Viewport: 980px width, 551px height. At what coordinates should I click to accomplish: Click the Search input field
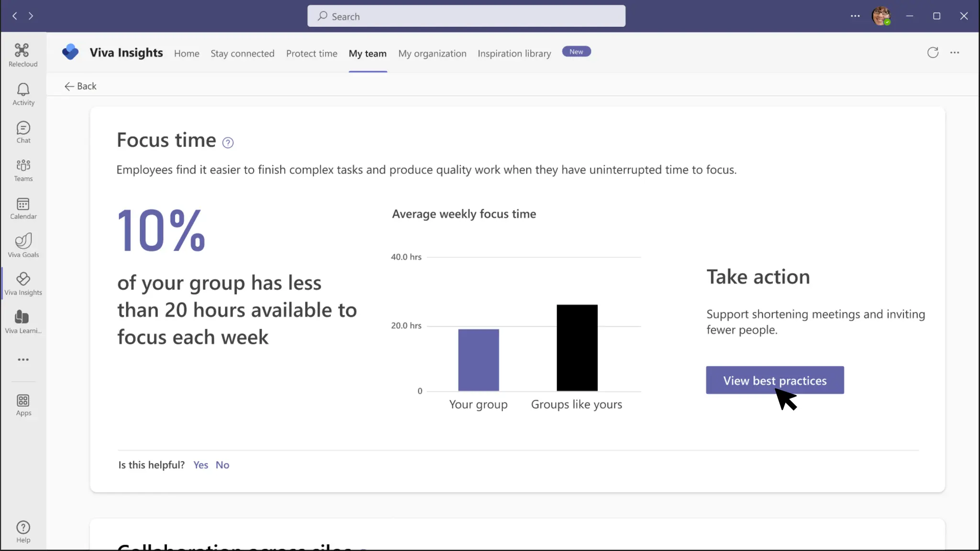(466, 16)
